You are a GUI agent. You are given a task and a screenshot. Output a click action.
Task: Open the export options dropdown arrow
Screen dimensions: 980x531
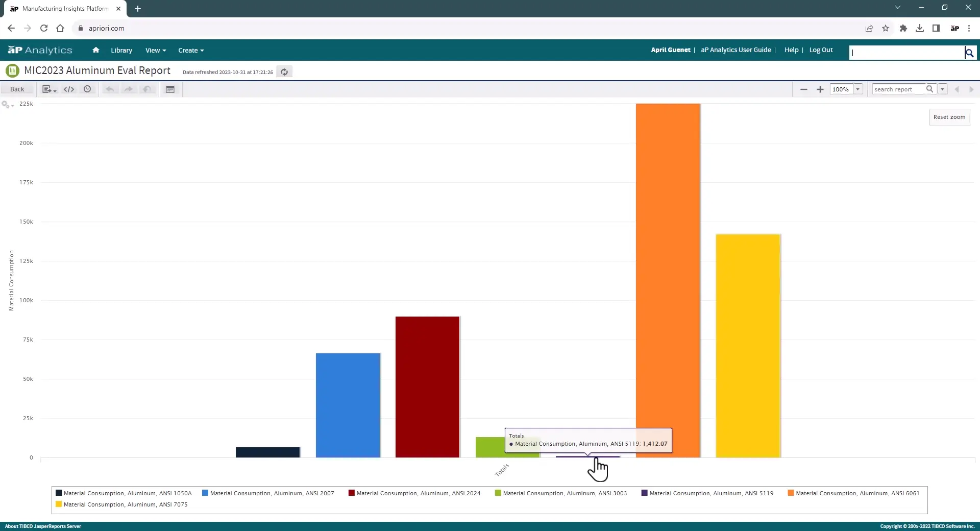(55, 92)
